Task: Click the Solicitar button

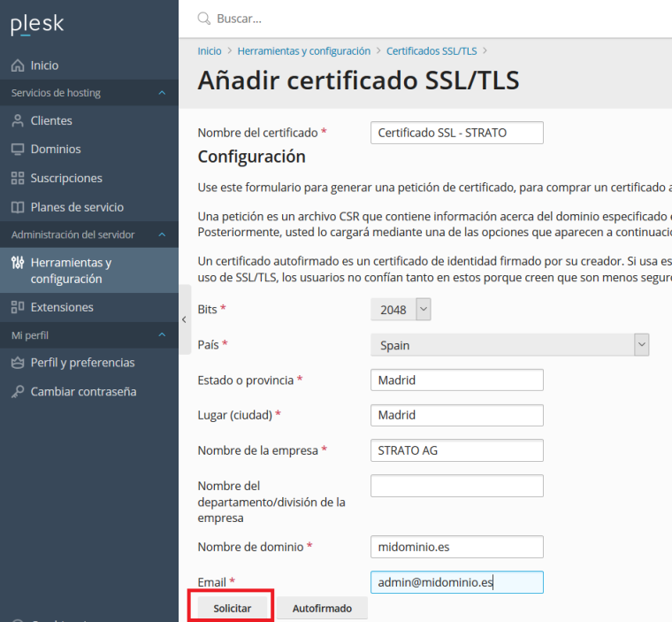Action: coord(233,608)
